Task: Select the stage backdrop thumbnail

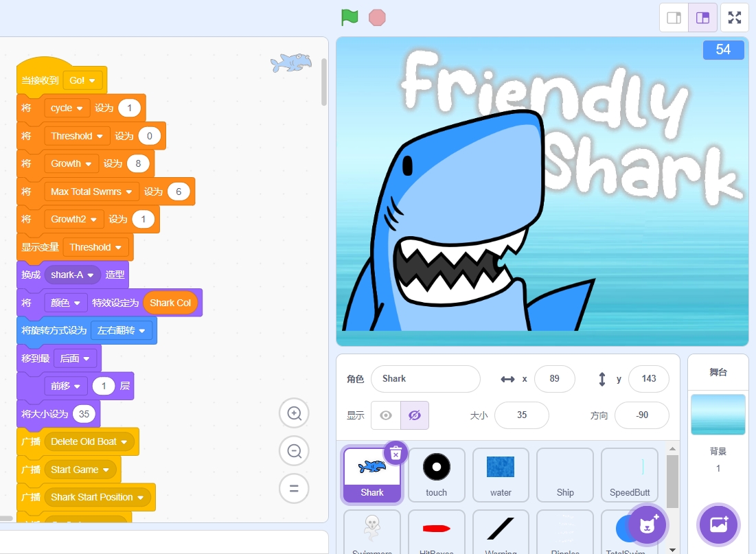Action: [x=718, y=414]
